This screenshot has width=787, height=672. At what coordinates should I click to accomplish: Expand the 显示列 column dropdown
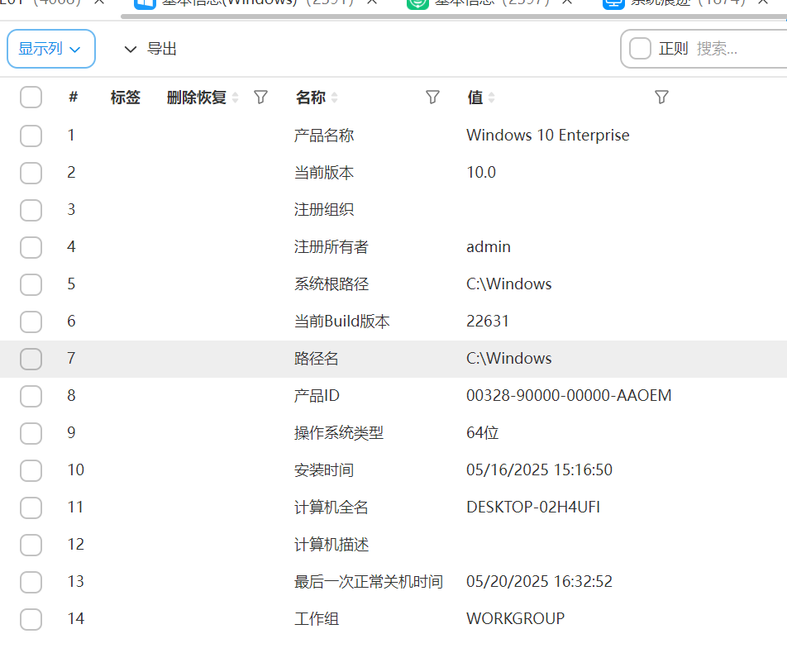(50, 49)
